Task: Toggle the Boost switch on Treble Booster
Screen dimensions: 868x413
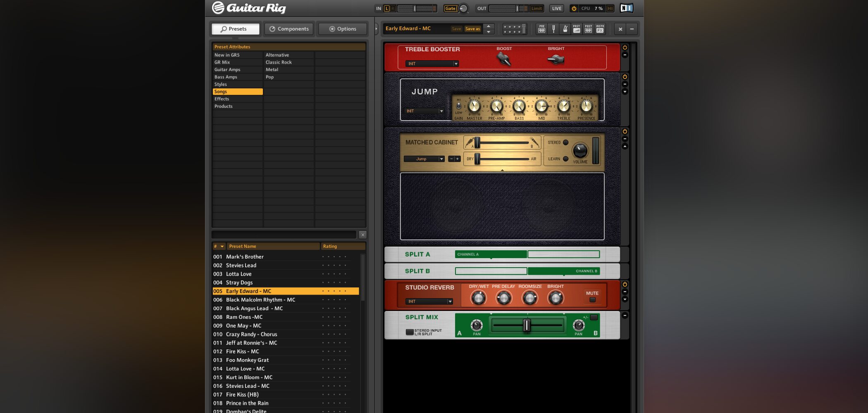Action: 504,59
